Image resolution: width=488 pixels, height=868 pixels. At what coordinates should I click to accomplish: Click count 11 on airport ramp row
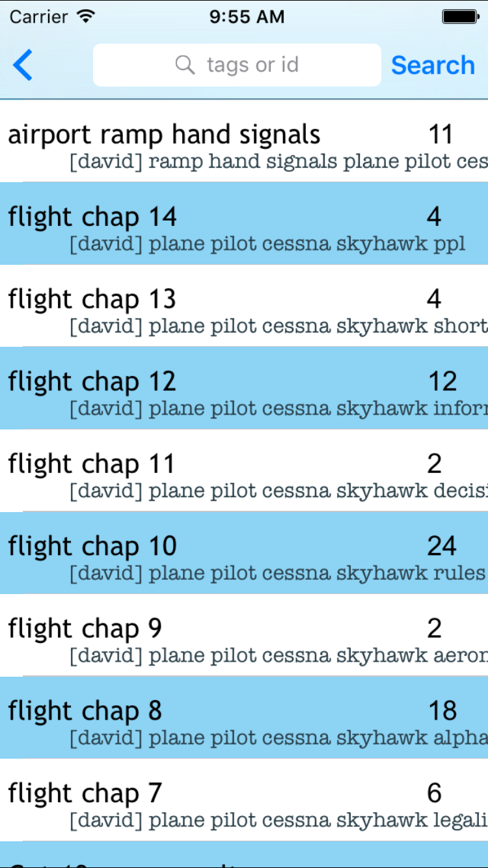pos(441,135)
